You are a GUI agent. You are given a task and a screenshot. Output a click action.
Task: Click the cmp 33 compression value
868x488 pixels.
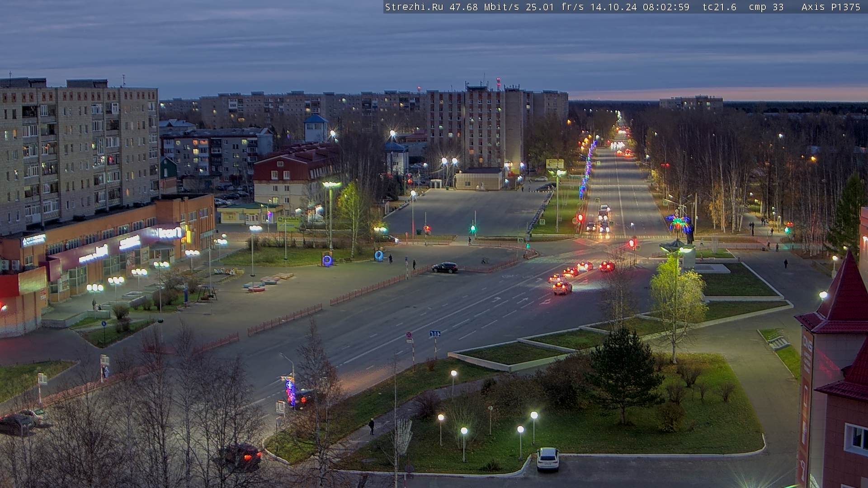766,7
